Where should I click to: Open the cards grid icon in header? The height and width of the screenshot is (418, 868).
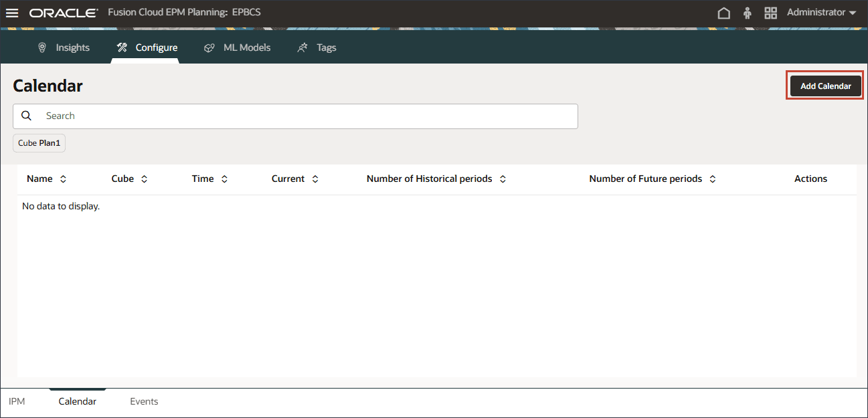770,13
